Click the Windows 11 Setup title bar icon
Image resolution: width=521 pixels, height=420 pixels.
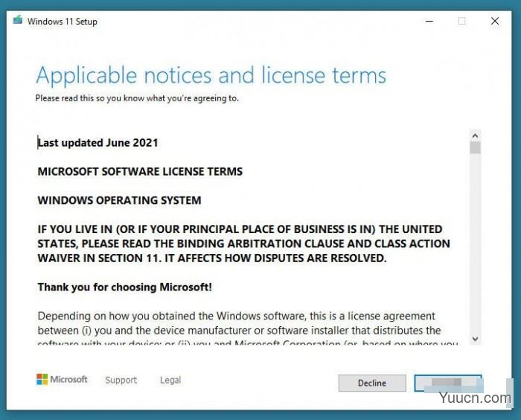click(18, 20)
